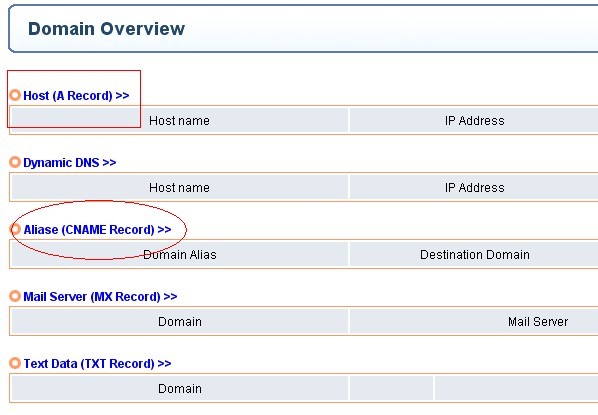Open the Host (A Record) >> link
Image resolution: width=598 pixels, height=415 pixels.
point(76,95)
